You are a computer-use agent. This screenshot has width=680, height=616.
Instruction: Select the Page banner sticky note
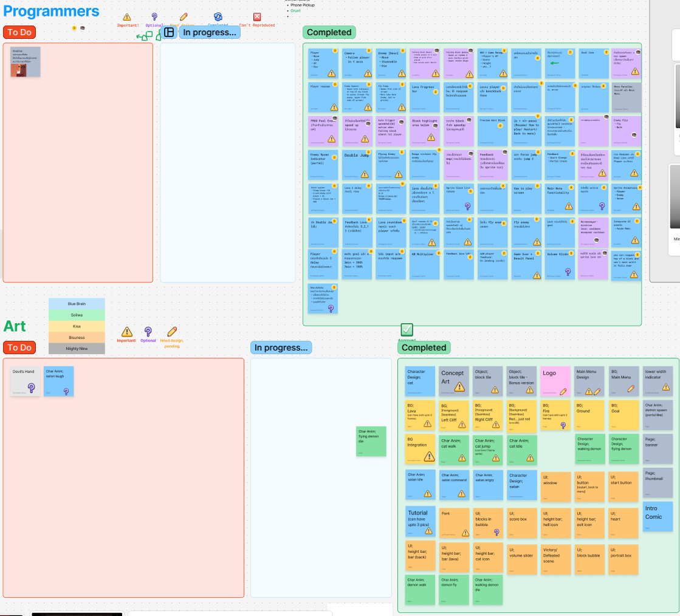pyautogui.click(x=658, y=449)
